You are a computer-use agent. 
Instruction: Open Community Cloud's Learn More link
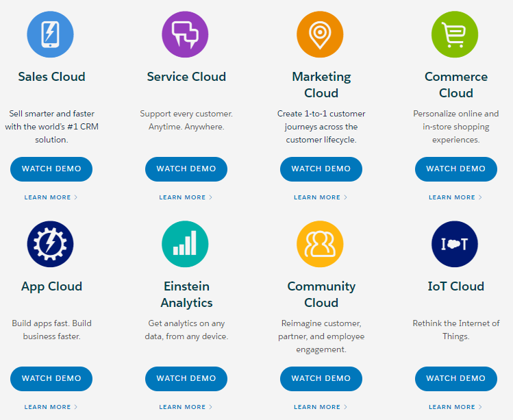pyautogui.click(x=321, y=407)
